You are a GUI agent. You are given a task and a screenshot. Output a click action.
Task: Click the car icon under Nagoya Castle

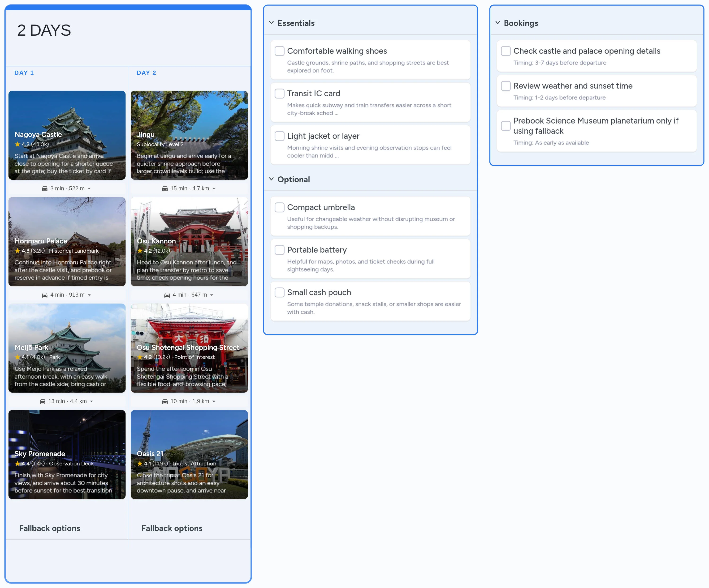coord(45,189)
